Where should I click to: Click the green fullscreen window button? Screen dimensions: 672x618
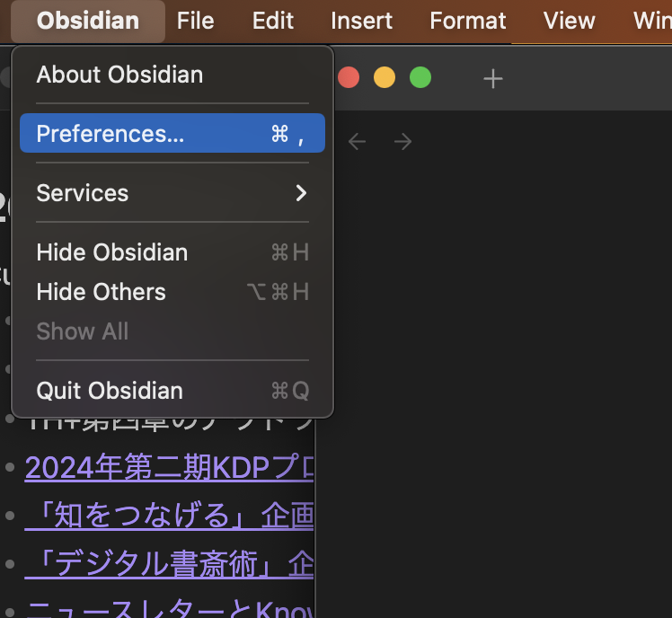coord(420,77)
